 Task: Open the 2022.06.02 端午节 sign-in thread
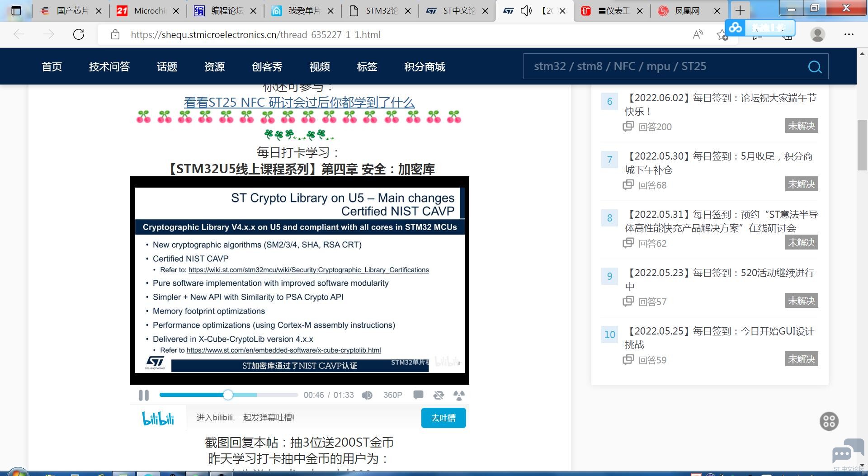pyautogui.click(x=721, y=104)
